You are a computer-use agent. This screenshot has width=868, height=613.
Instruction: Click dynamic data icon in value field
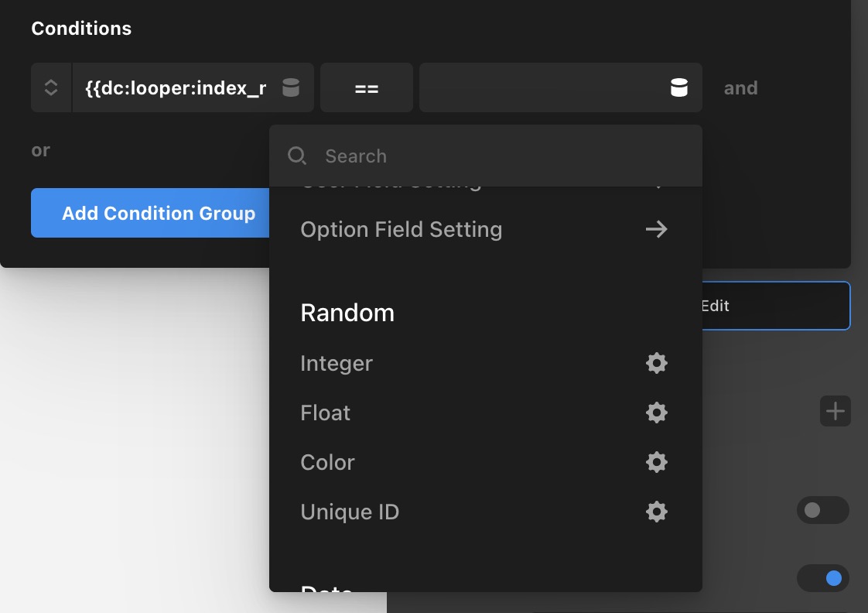679,87
